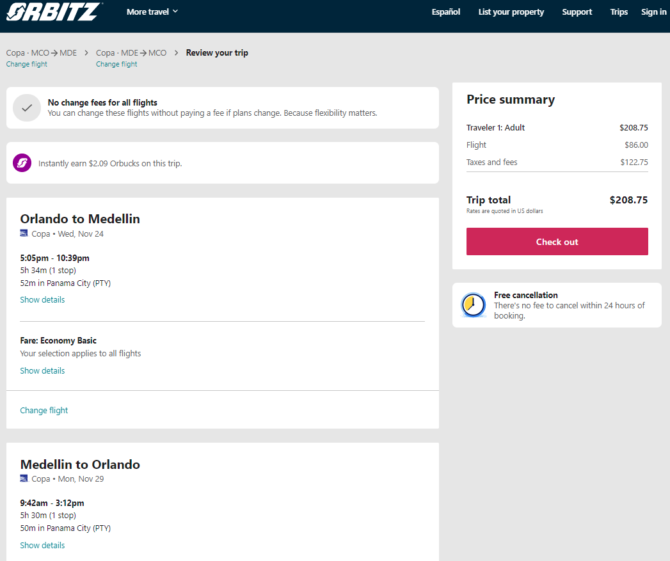Click the Copa airline logo for Orlando flight
The height and width of the screenshot is (561, 670).
point(24,233)
